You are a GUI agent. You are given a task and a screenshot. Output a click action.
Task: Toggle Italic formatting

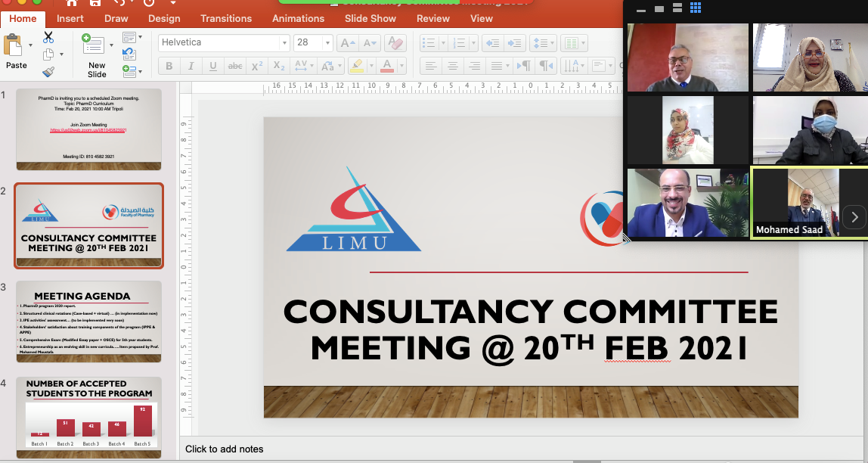[191, 66]
